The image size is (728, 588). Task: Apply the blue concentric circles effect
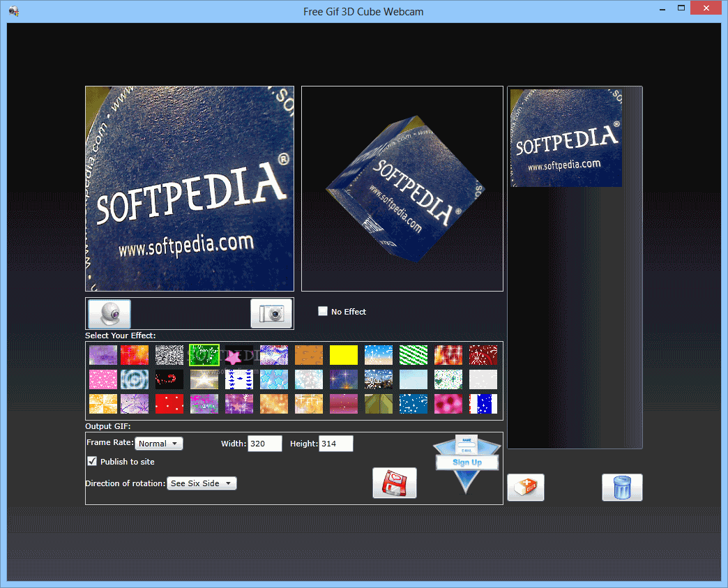pos(135,379)
